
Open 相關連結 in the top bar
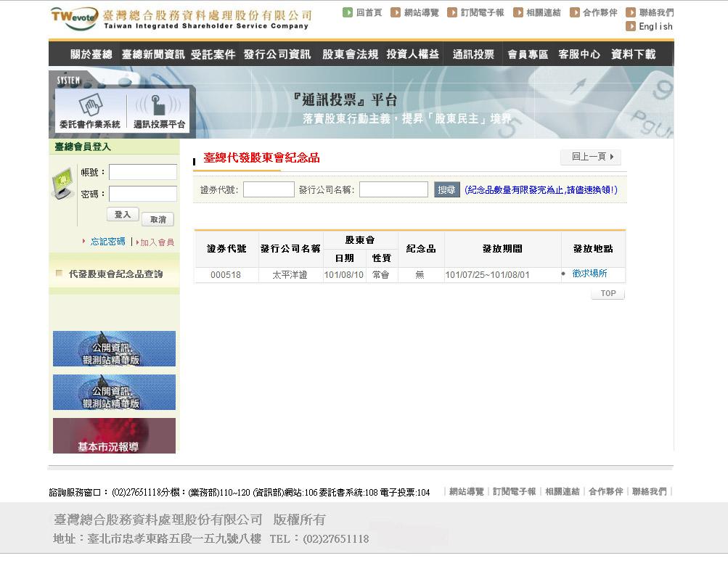click(537, 12)
